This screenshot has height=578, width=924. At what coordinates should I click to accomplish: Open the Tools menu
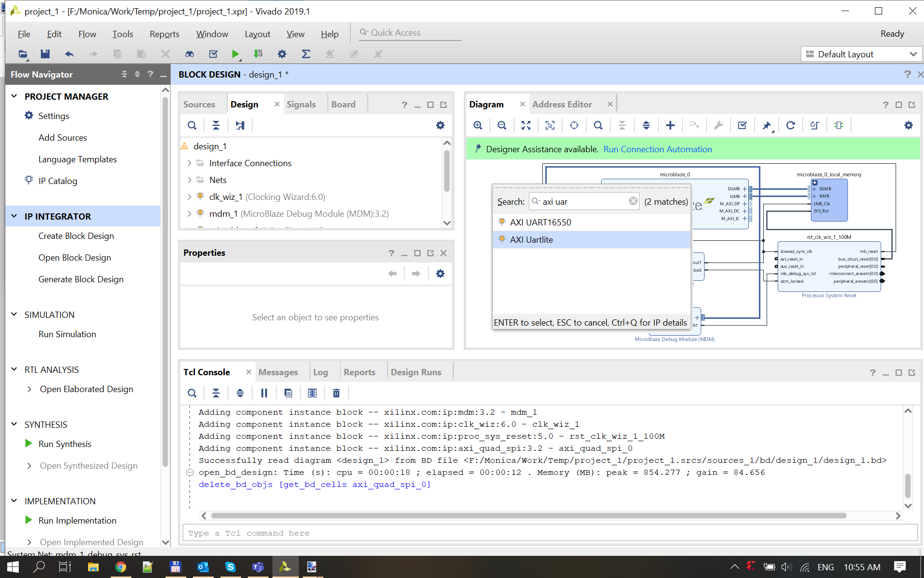click(123, 34)
